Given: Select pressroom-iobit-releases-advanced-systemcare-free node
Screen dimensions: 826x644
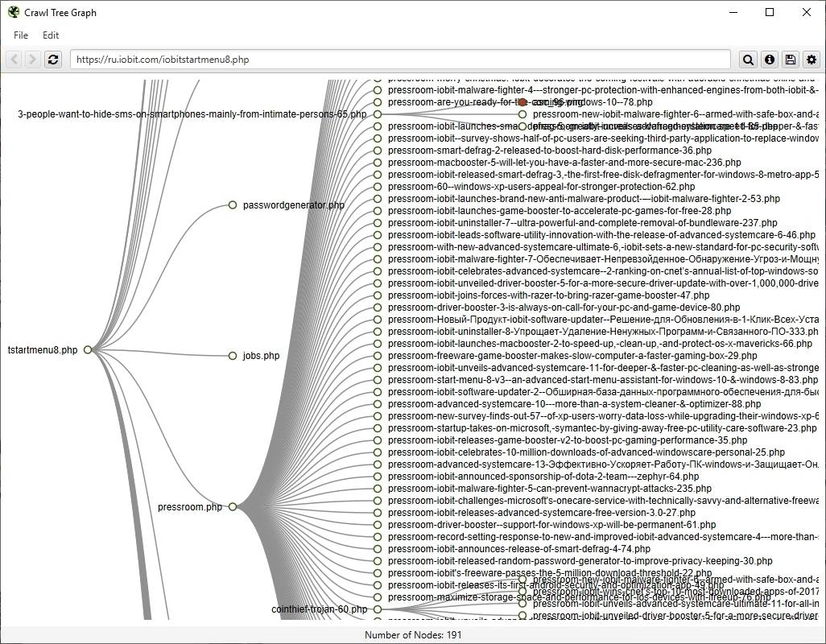Looking at the screenshot, I should tap(378, 513).
